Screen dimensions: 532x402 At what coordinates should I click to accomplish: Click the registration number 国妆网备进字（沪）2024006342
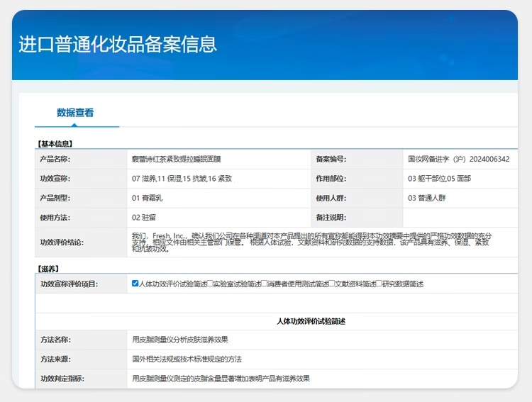click(458, 160)
